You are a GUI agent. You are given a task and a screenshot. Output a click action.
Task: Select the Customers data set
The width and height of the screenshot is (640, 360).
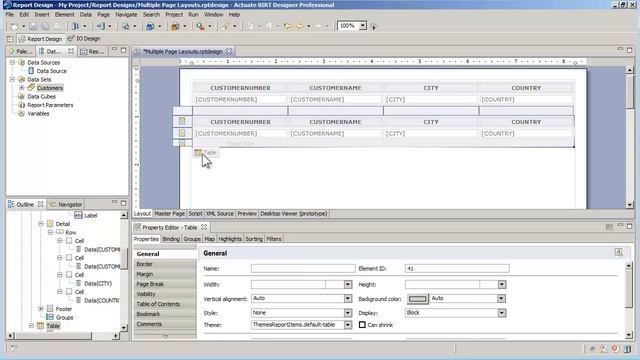click(x=50, y=88)
